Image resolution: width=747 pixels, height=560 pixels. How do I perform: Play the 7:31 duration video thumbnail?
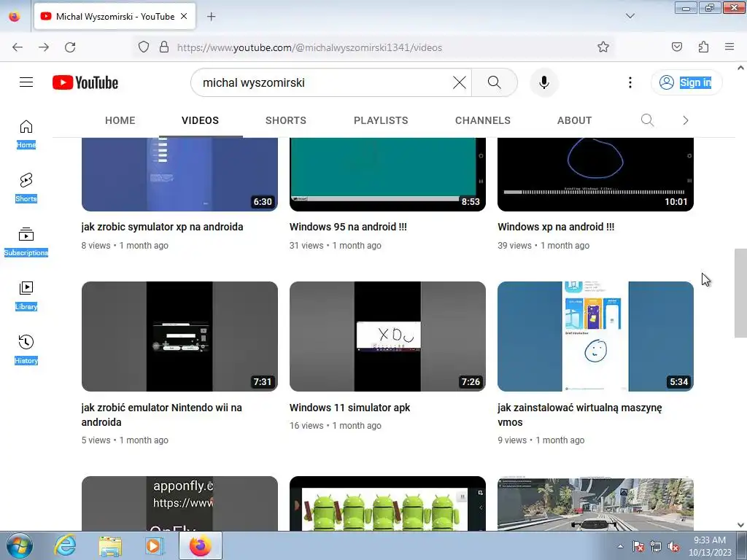coord(179,336)
